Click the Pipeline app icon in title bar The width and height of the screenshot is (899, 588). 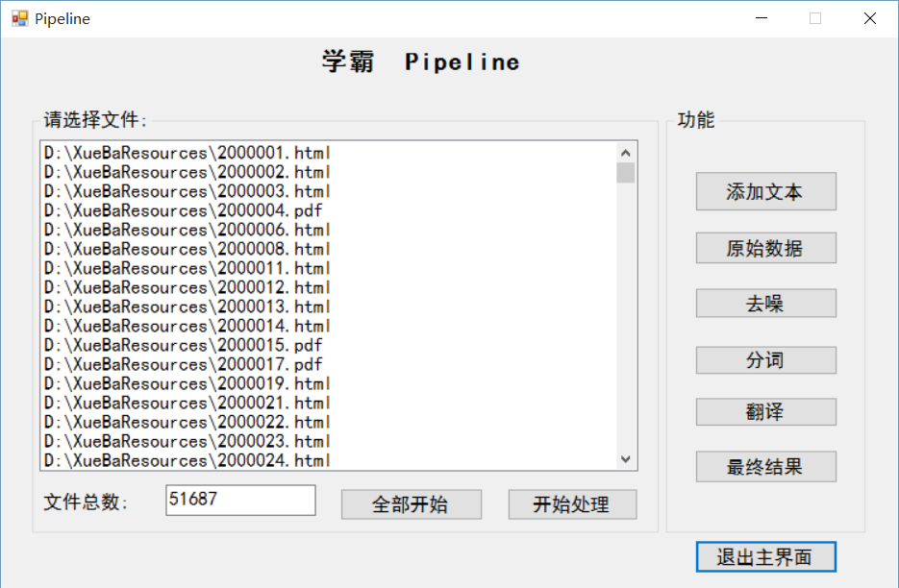[x=19, y=18]
